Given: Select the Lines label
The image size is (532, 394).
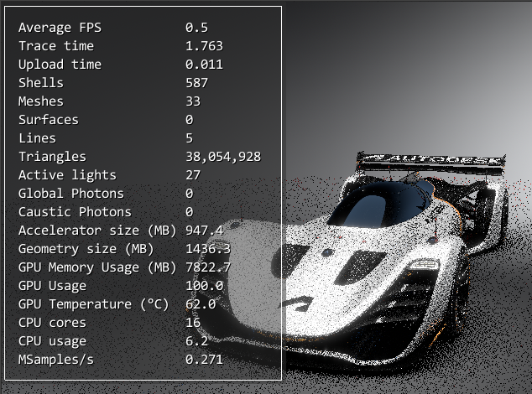Looking at the screenshot, I should coord(37,138).
